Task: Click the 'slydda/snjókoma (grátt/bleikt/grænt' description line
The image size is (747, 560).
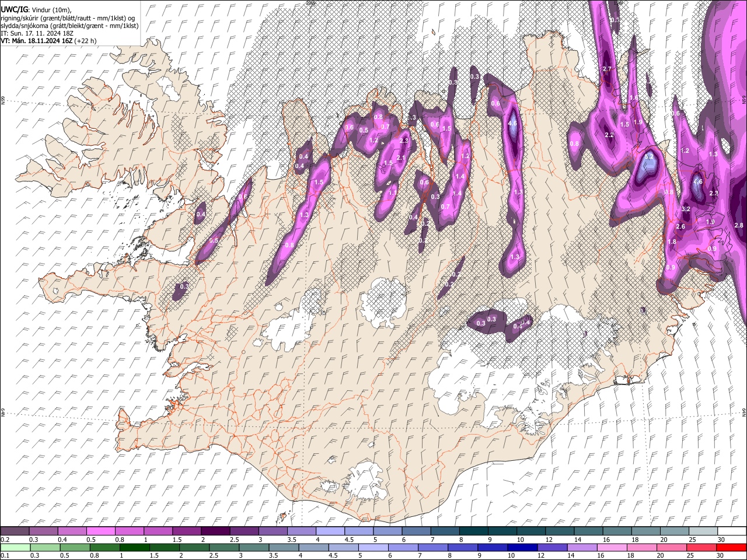Action: click(70, 26)
